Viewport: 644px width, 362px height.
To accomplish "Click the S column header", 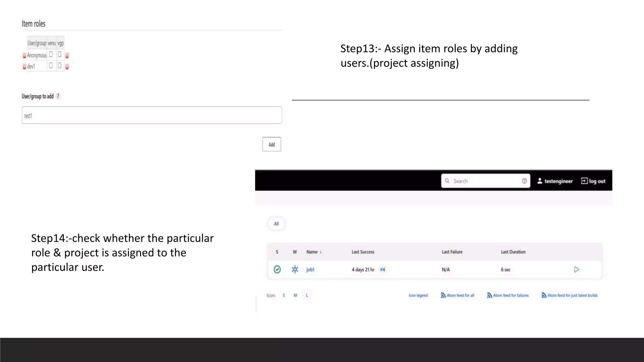I will click(x=277, y=252).
